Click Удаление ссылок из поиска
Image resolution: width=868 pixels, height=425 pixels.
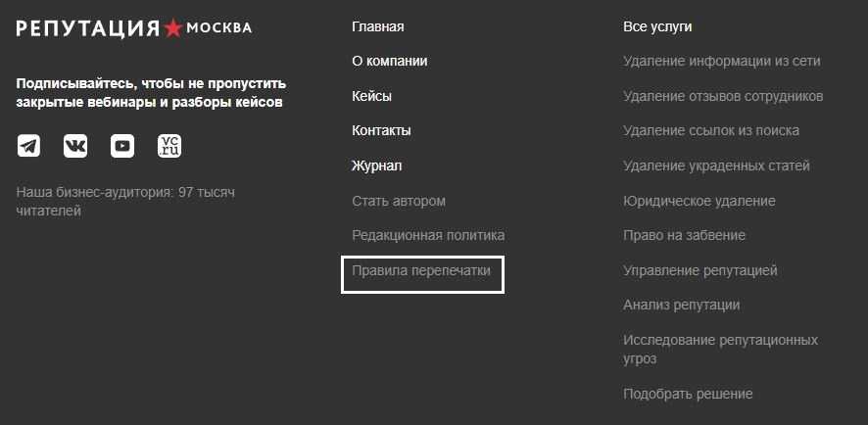(x=711, y=130)
